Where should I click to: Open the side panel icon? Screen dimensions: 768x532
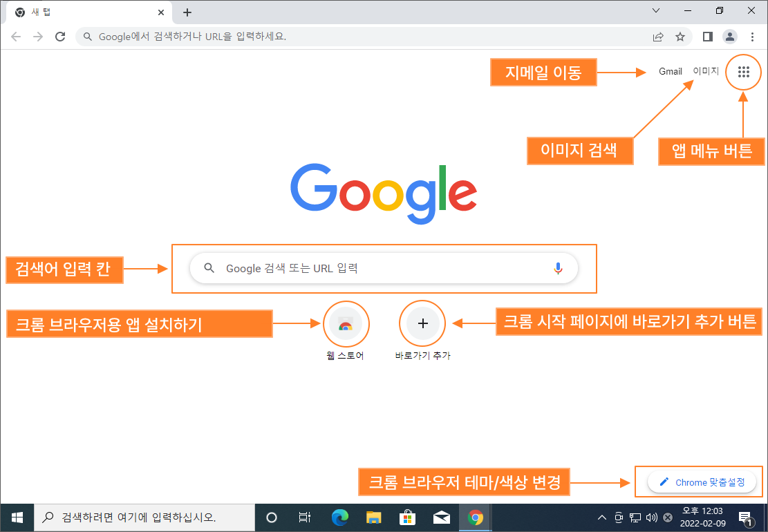point(707,37)
